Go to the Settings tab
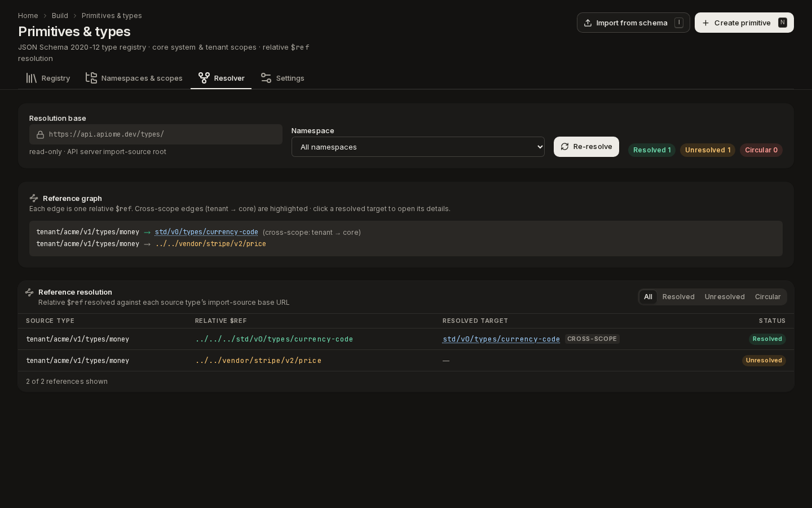This screenshot has height=508, width=812. pos(282,78)
